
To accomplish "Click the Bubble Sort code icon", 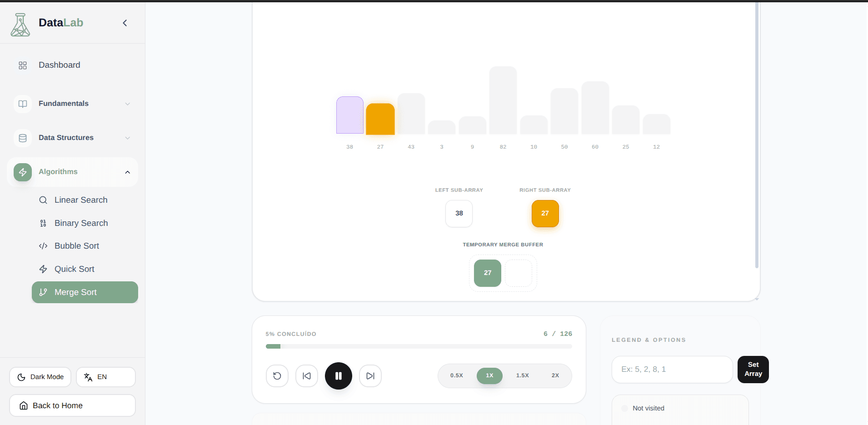I will tap(43, 246).
